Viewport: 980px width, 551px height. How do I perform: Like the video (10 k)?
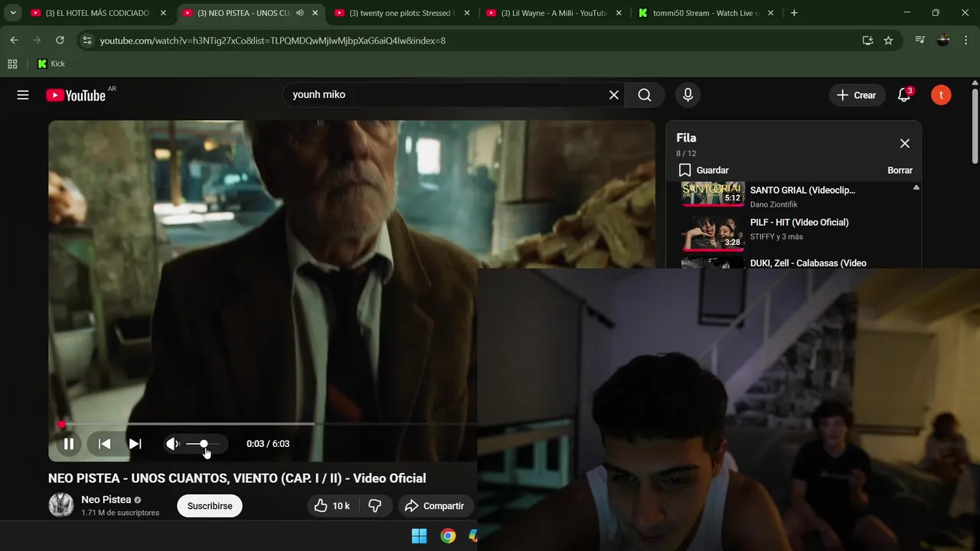(x=332, y=506)
